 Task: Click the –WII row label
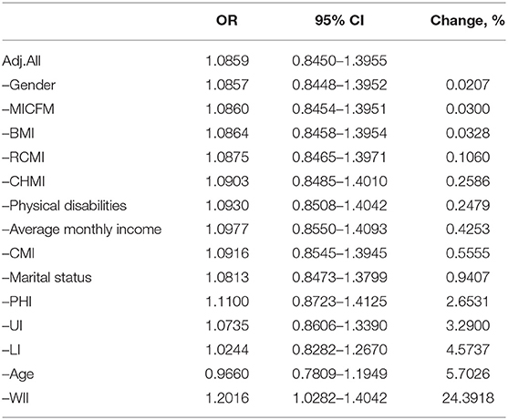coord(16,397)
